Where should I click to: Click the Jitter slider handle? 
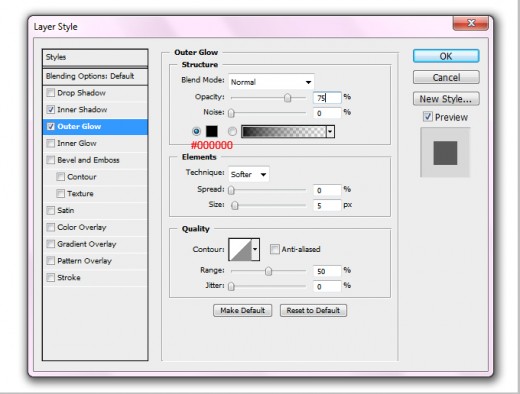click(x=231, y=286)
